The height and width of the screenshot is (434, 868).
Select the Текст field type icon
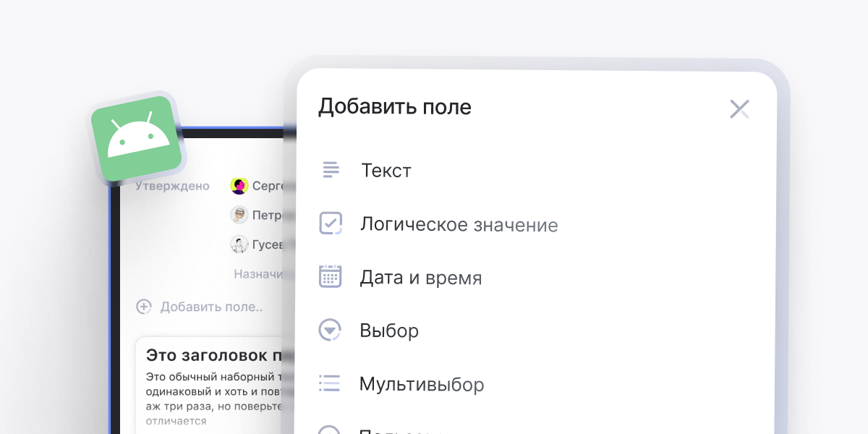[x=330, y=170]
